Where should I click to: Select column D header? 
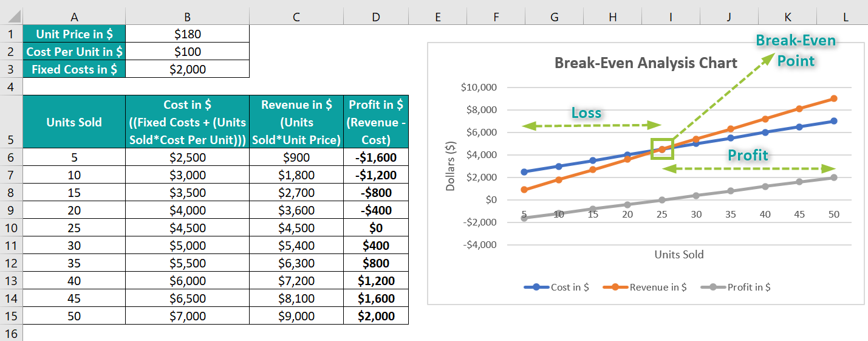click(376, 18)
